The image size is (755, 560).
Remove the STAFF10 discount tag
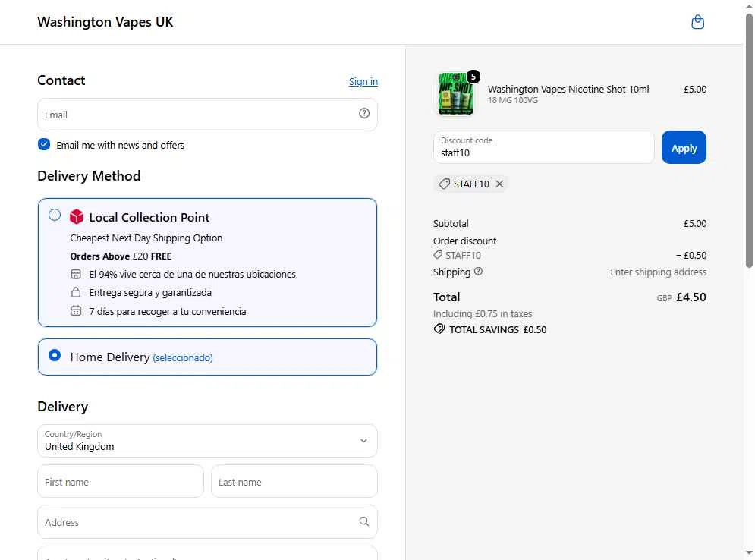click(x=499, y=184)
